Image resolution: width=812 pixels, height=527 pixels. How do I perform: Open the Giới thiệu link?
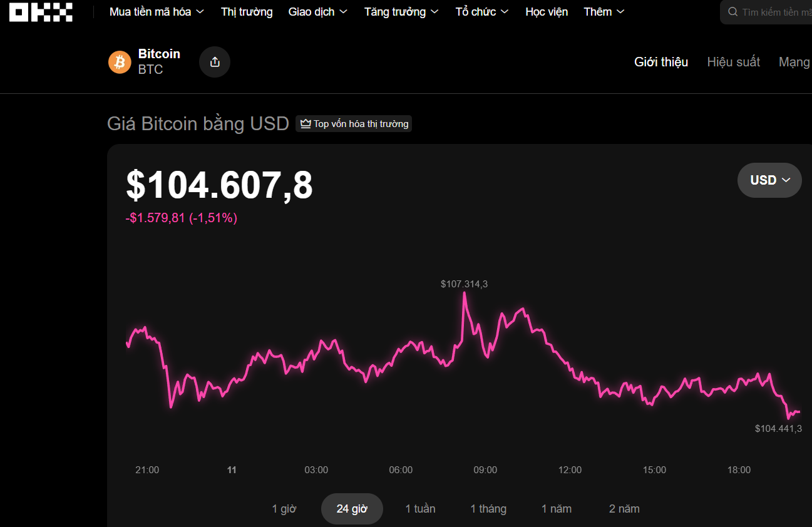point(660,61)
